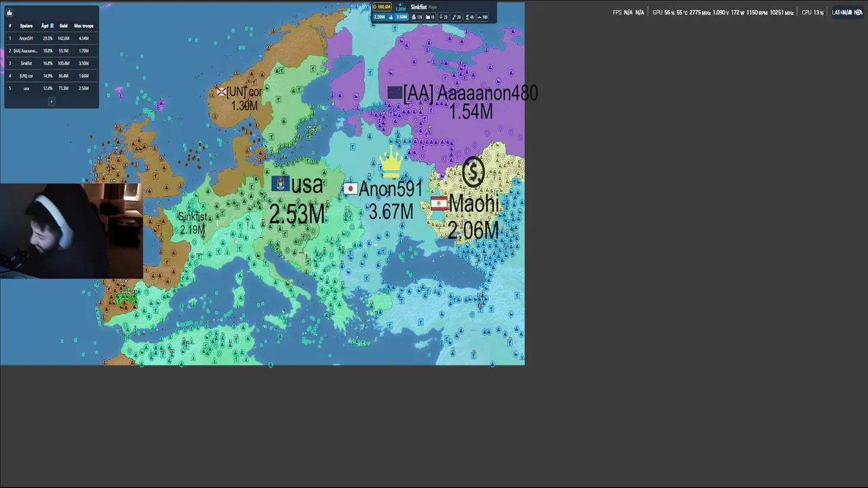
Task: Click the Guld column header
Action: pos(64,26)
